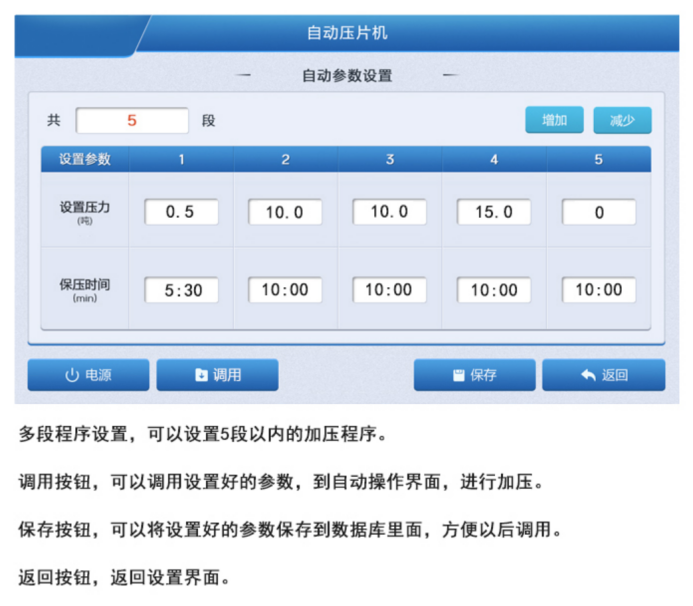Edit segment 1 pressure field 0.5

pos(181,213)
